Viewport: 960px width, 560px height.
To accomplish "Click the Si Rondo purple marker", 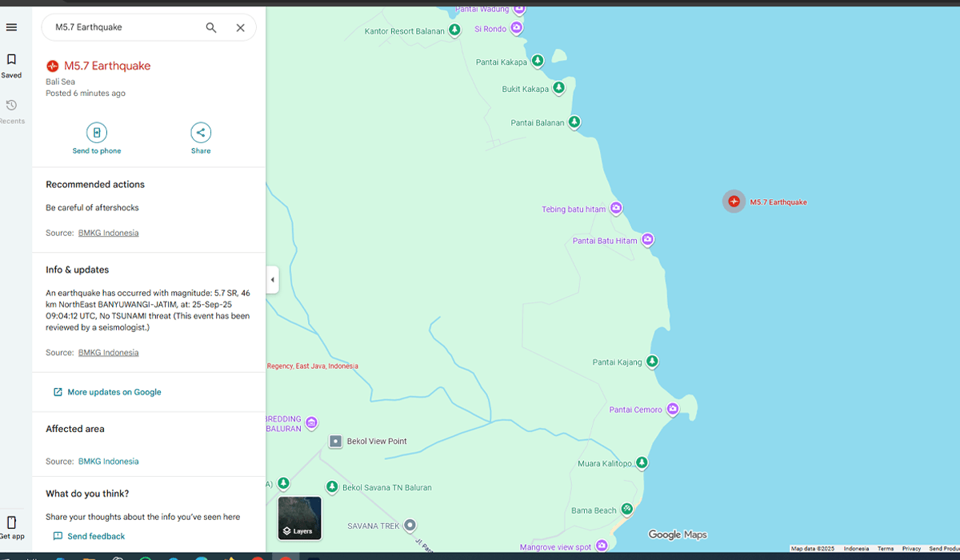I will click(x=517, y=27).
